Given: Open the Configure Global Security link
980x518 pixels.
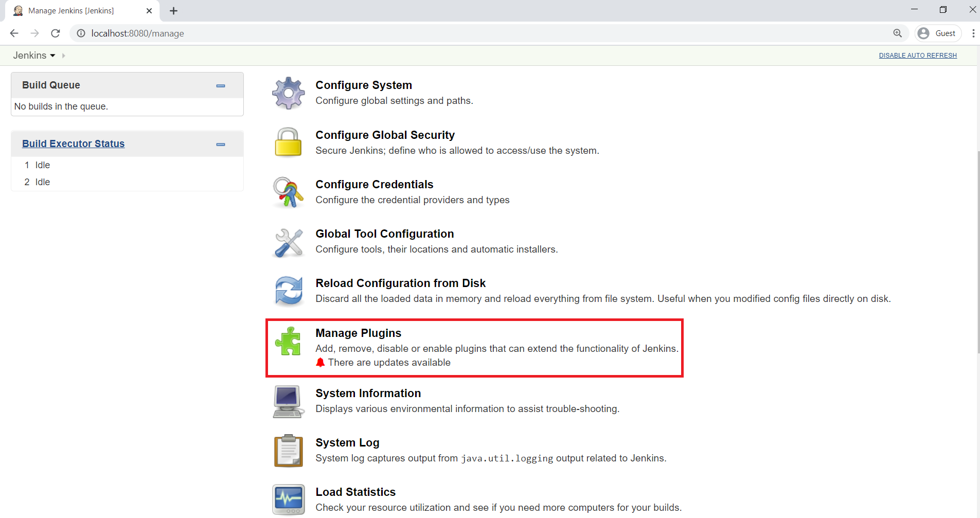Looking at the screenshot, I should point(385,135).
